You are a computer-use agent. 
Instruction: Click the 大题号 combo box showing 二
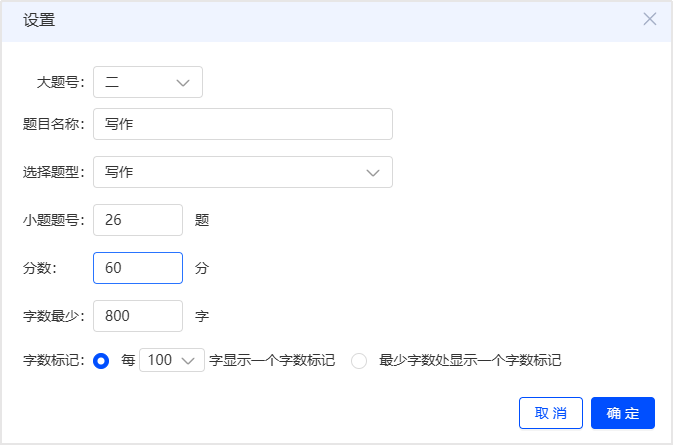point(148,82)
